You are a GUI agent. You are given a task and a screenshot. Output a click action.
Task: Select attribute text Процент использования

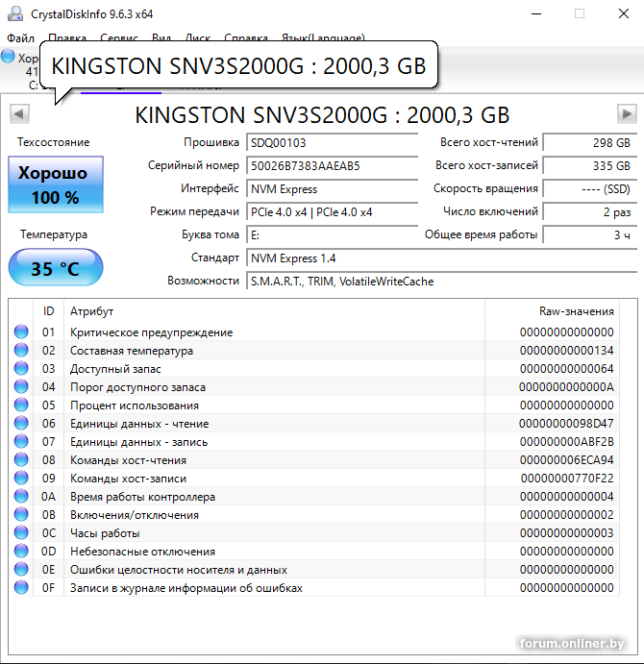tap(134, 406)
